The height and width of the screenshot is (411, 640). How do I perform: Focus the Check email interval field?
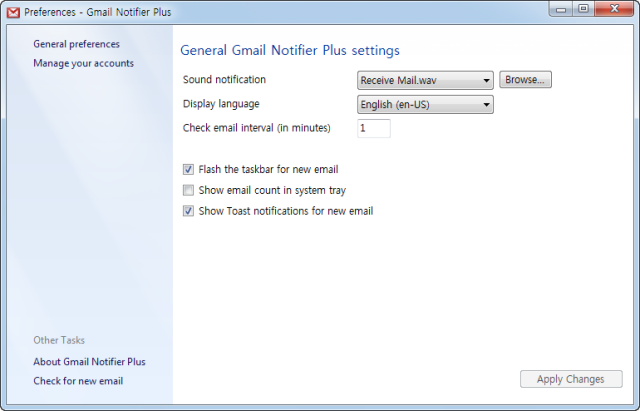373,128
